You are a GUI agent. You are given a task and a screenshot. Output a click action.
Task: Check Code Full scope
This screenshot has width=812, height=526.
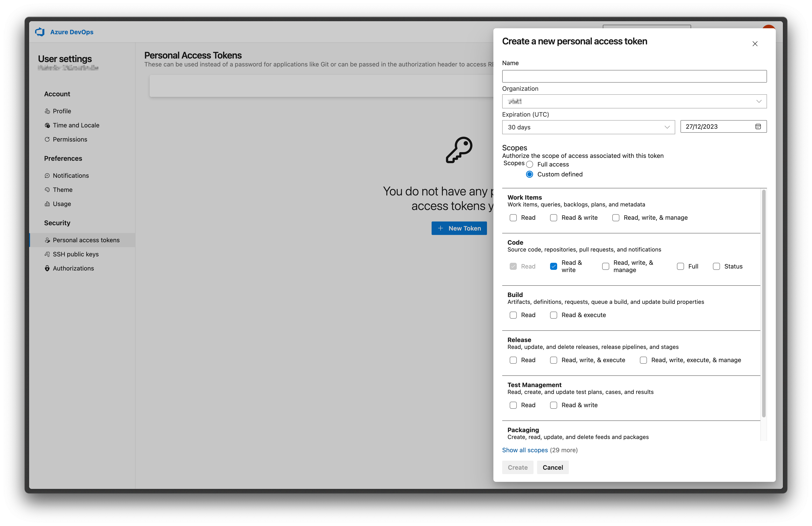680,266
